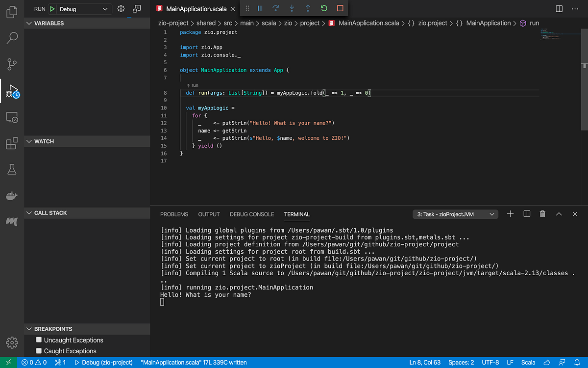Open the terminal task selector dropdown

point(455,214)
